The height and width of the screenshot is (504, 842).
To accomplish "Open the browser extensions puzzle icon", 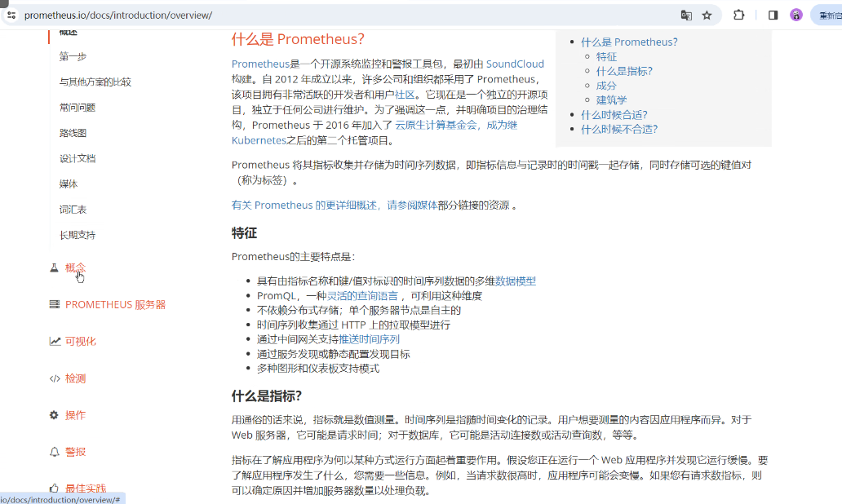I will click(739, 15).
